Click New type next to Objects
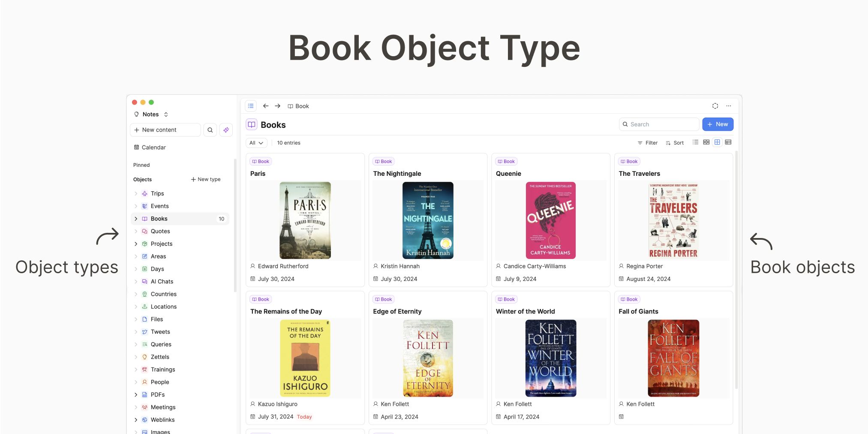Screen dimensions: 868x434 (206, 179)
